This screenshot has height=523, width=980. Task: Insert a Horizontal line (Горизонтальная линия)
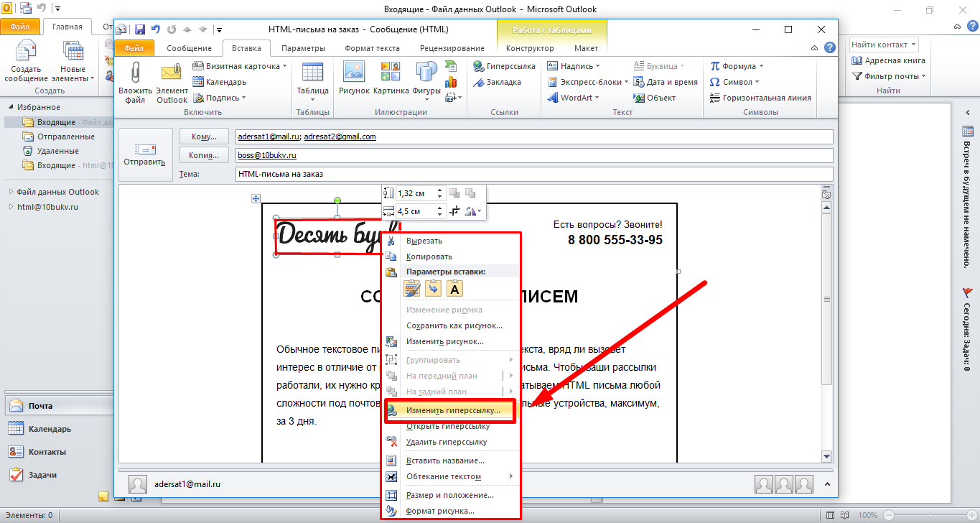tap(760, 98)
